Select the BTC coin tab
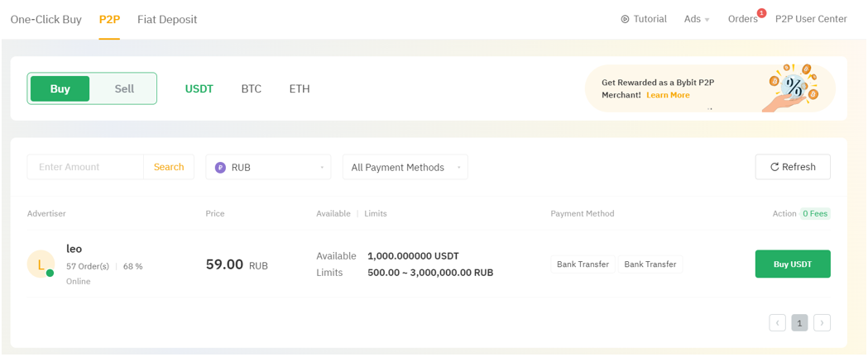This screenshot has height=357, width=868. (251, 88)
